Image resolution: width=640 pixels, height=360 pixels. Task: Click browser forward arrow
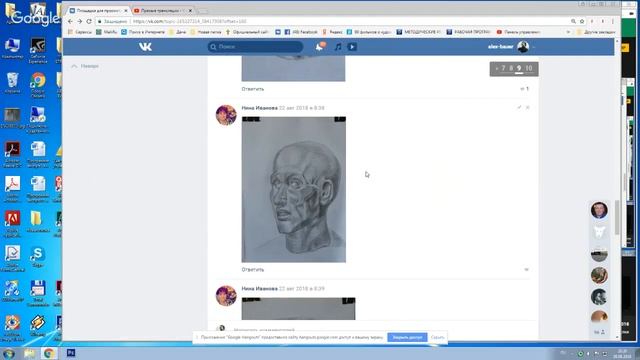point(80,21)
